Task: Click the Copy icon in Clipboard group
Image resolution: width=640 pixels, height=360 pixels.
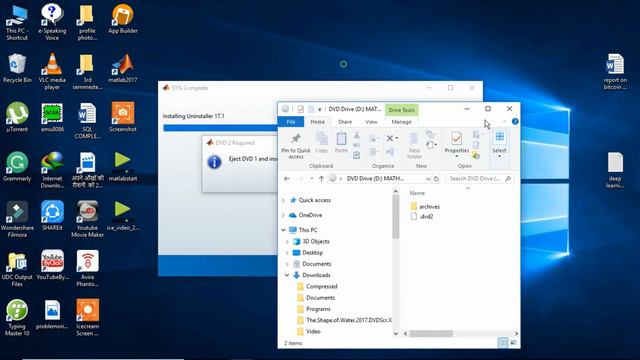Action: pyautogui.click(x=322, y=143)
